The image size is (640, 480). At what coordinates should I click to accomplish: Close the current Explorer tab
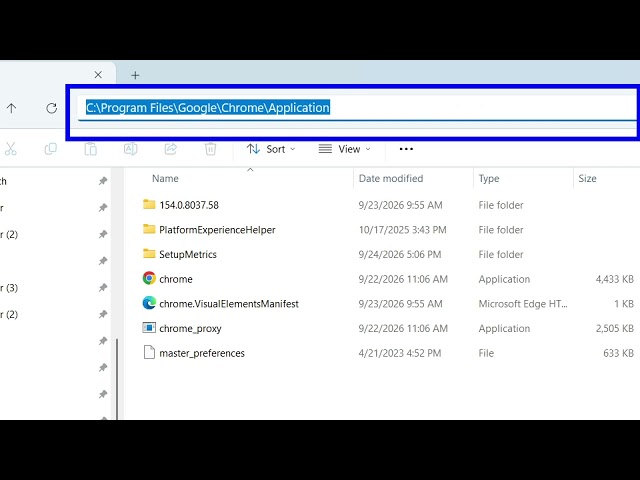(98, 75)
